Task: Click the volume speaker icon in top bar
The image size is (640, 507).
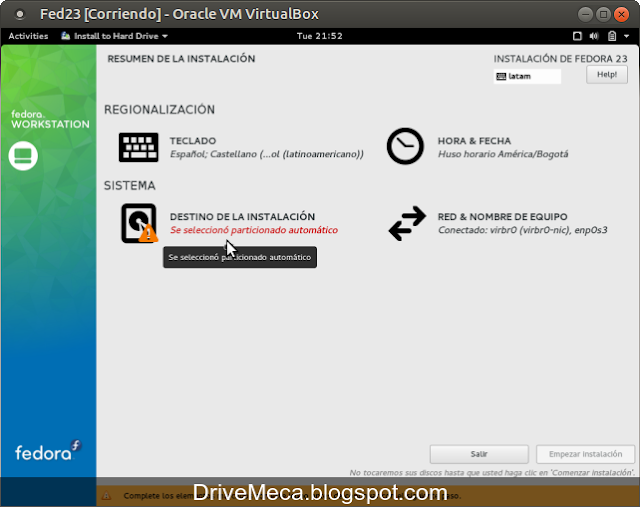Action: [x=594, y=36]
